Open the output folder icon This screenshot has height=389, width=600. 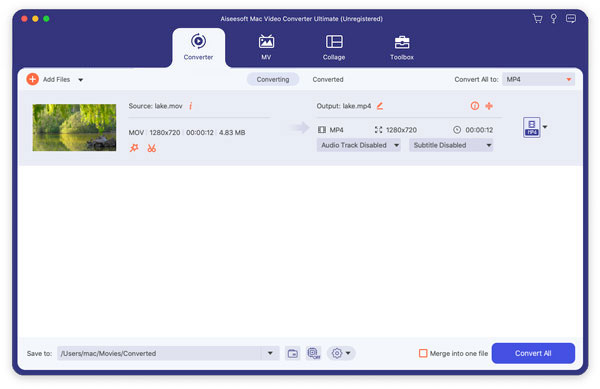click(x=293, y=353)
